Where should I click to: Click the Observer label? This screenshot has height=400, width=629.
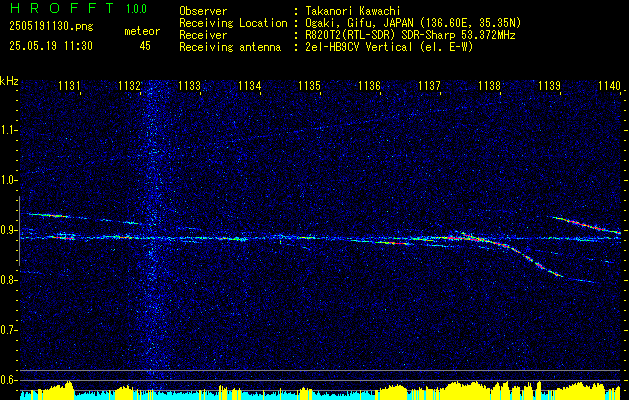pyautogui.click(x=203, y=11)
